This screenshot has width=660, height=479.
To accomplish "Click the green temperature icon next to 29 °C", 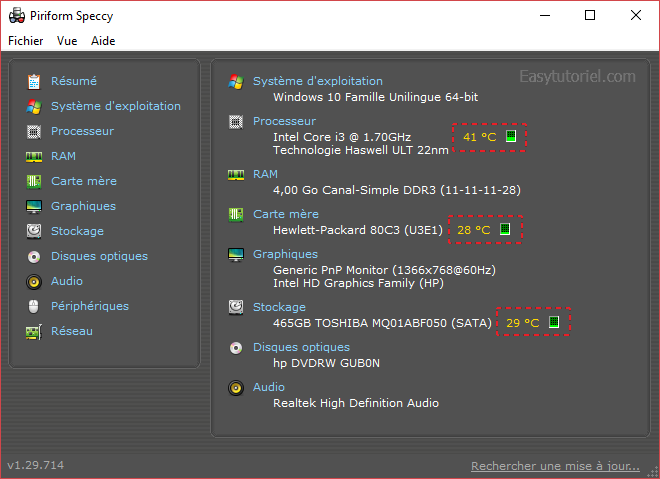I will coord(554,322).
